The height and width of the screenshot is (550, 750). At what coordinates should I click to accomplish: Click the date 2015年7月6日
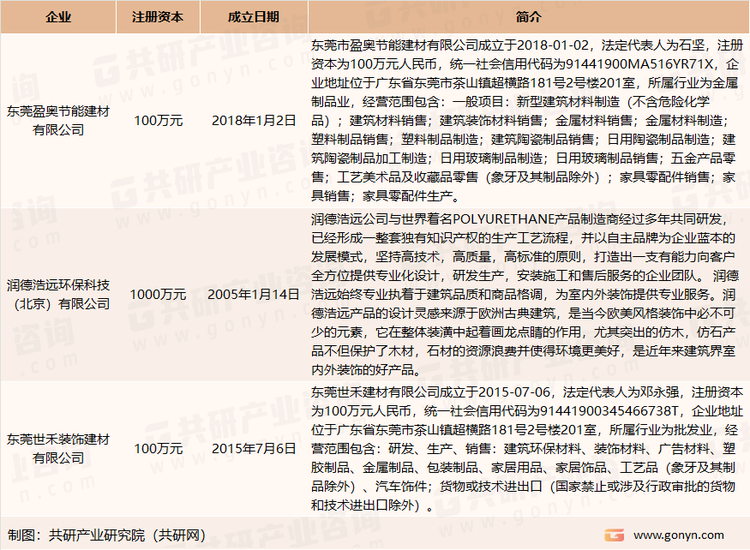254,449
